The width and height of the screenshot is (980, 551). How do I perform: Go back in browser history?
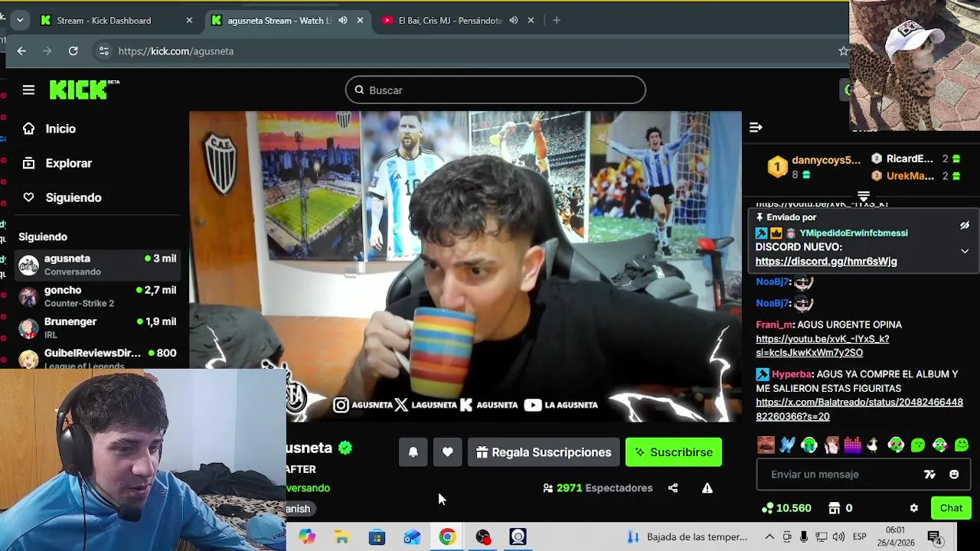[x=21, y=51]
